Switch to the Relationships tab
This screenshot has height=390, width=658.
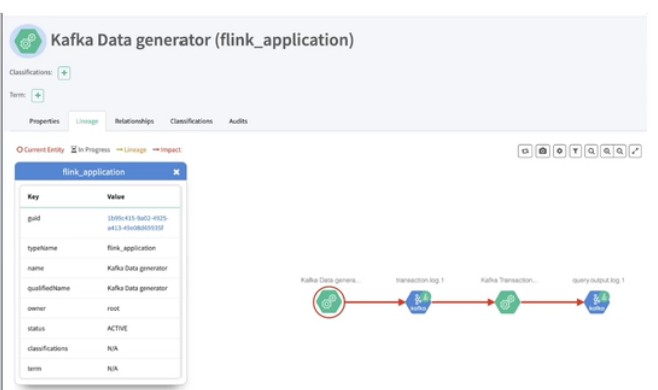tap(134, 121)
